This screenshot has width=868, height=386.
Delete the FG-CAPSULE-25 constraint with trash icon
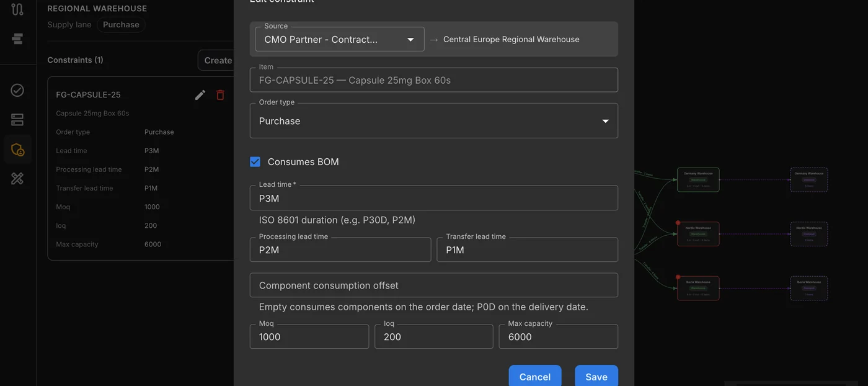point(220,95)
